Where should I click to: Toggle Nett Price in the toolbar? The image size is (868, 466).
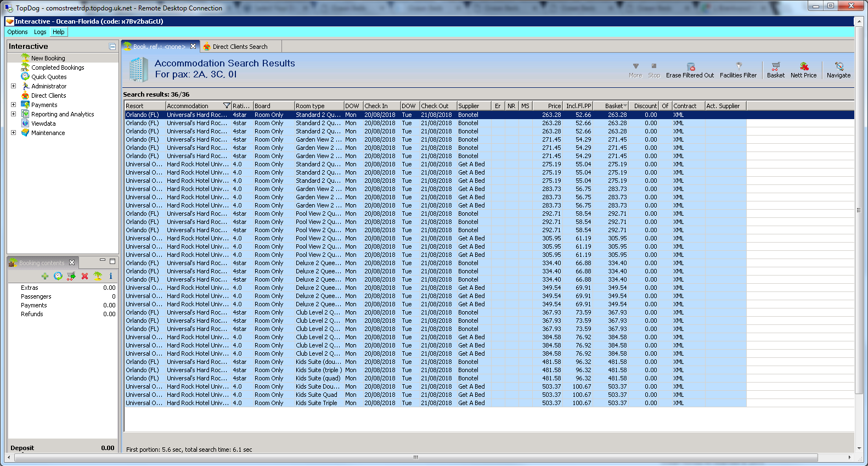tap(803, 70)
